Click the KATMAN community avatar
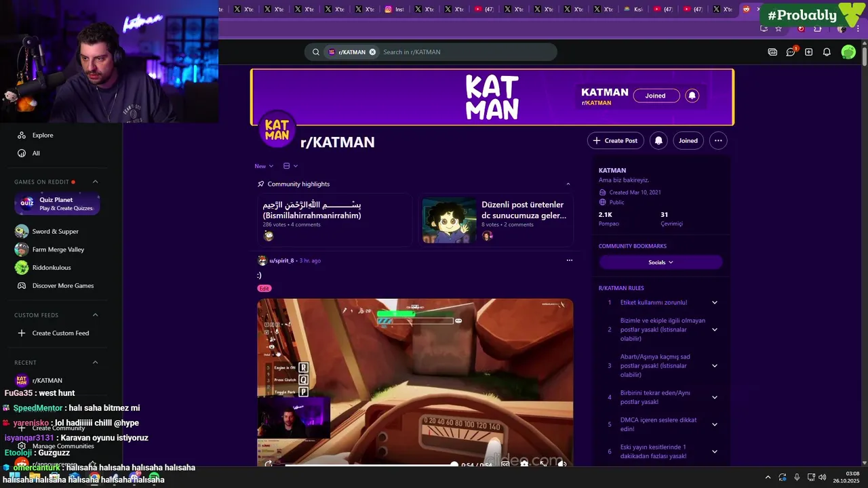This screenshot has height=488, width=868. click(277, 129)
